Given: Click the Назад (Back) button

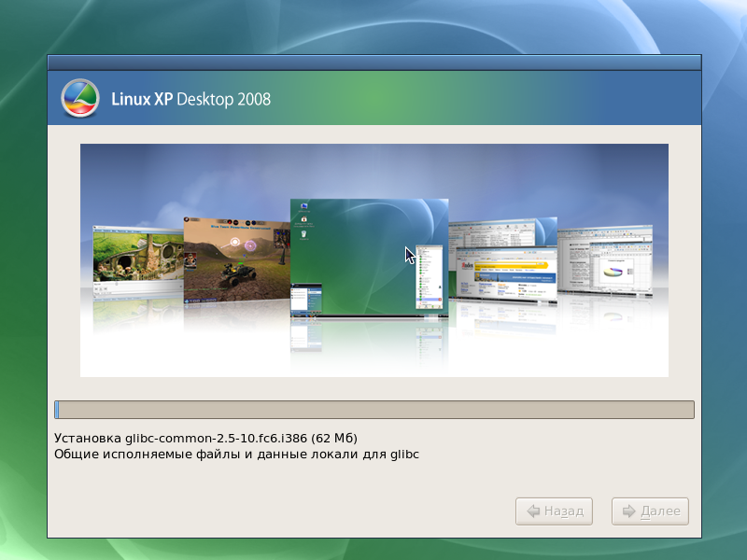Looking at the screenshot, I should click(554, 511).
